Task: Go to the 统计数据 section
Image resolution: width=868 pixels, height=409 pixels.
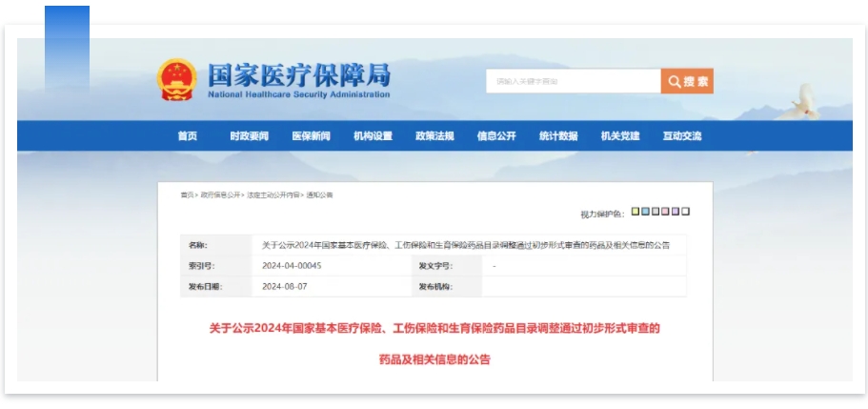Action: (x=558, y=136)
